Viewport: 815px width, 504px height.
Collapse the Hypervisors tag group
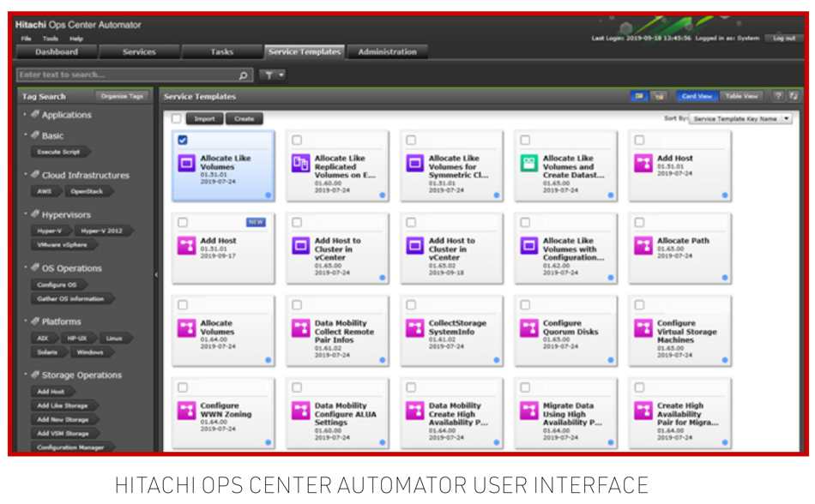pos(25,213)
